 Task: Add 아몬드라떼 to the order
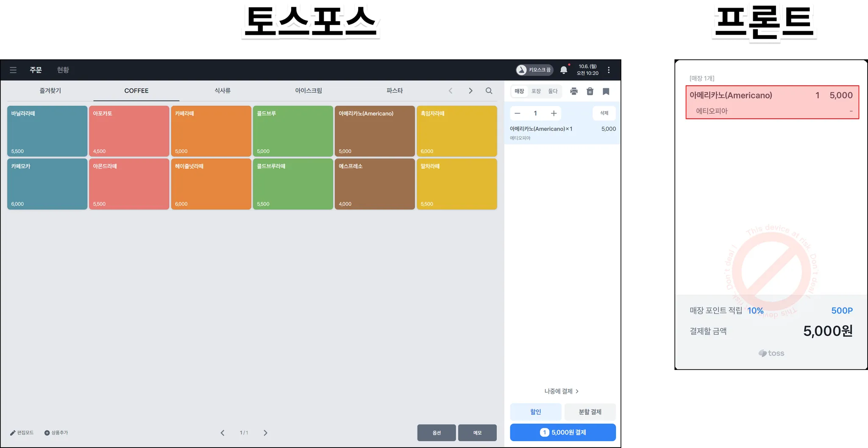tap(129, 184)
